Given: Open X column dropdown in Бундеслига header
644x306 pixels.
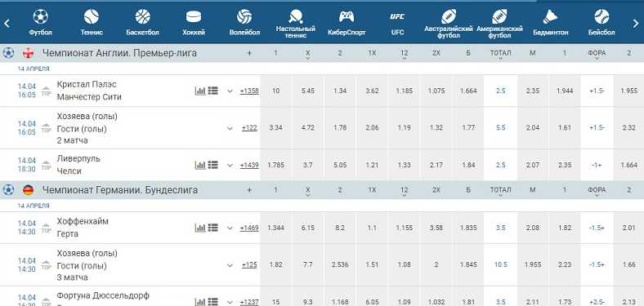Looking at the screenshot, I should (x=307, y=191).
